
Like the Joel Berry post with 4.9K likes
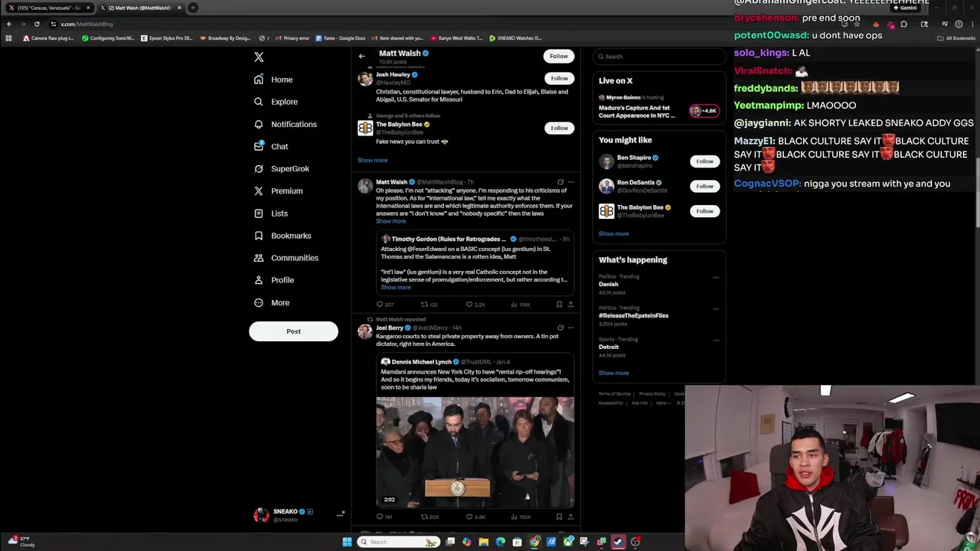(476, 517)
